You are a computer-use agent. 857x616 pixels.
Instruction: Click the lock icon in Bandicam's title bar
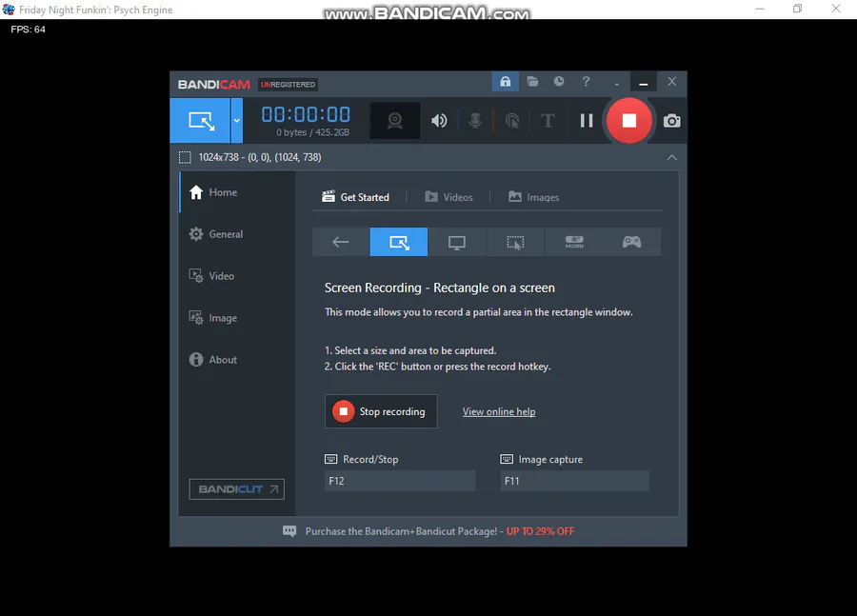tap(505, 82)
